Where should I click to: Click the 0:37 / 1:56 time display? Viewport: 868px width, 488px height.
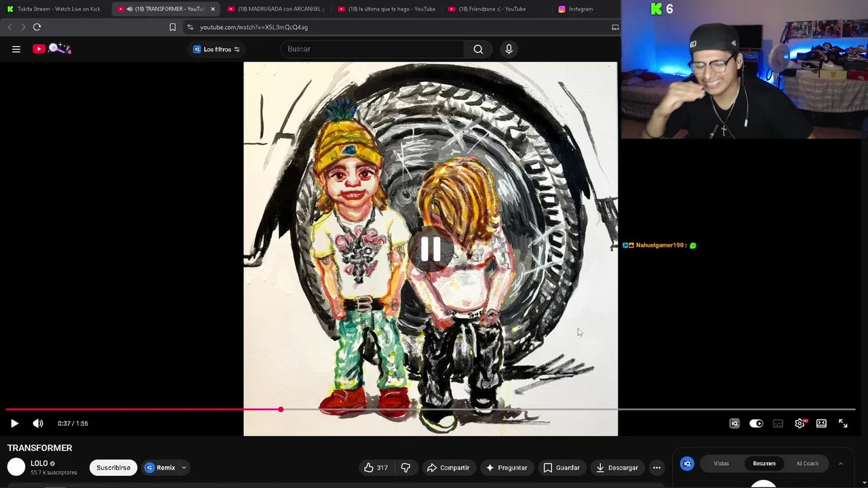click(x=73, y=424)
